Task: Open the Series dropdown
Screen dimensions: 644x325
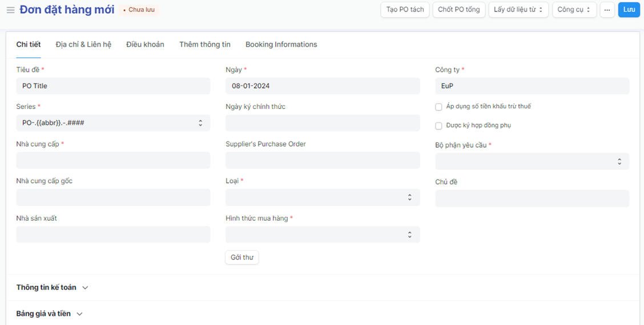Action: [113, 123]
